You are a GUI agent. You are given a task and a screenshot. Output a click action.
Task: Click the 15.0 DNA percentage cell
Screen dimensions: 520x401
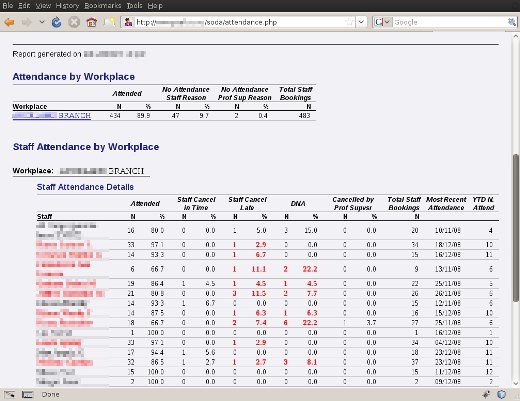click(x=310, y=230)
